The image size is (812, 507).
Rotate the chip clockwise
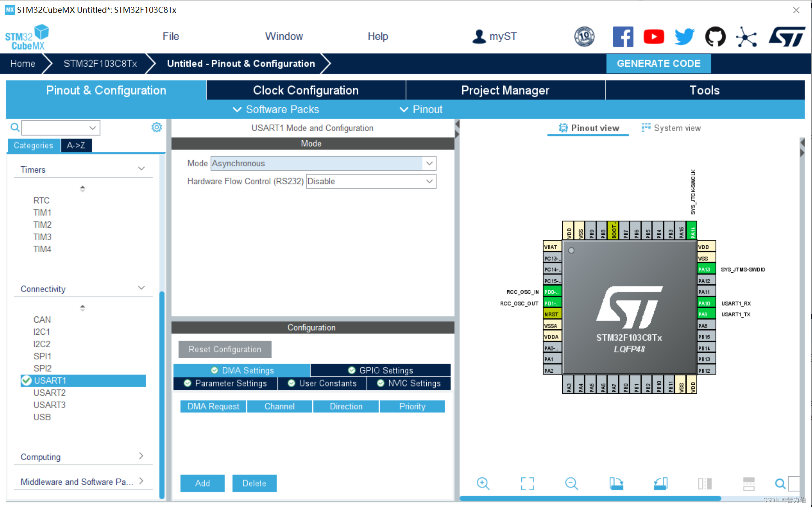pyautogui.click(x=616, y=483)
